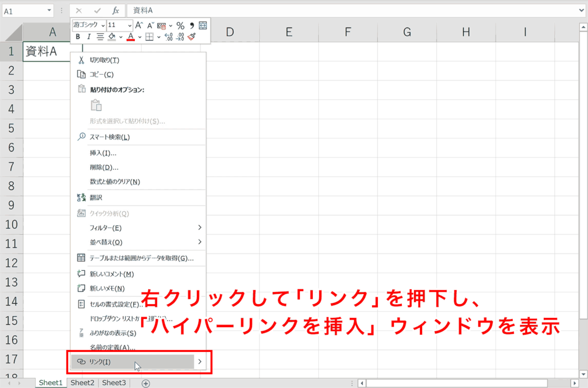
Task: Apply comma style with the comma icon
Action: click(192, 25)
